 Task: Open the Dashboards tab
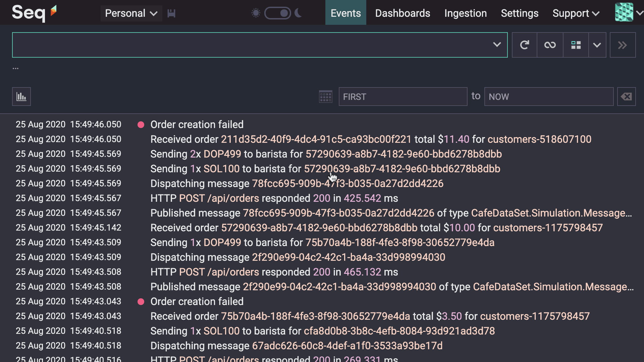[x=402, y=13]
